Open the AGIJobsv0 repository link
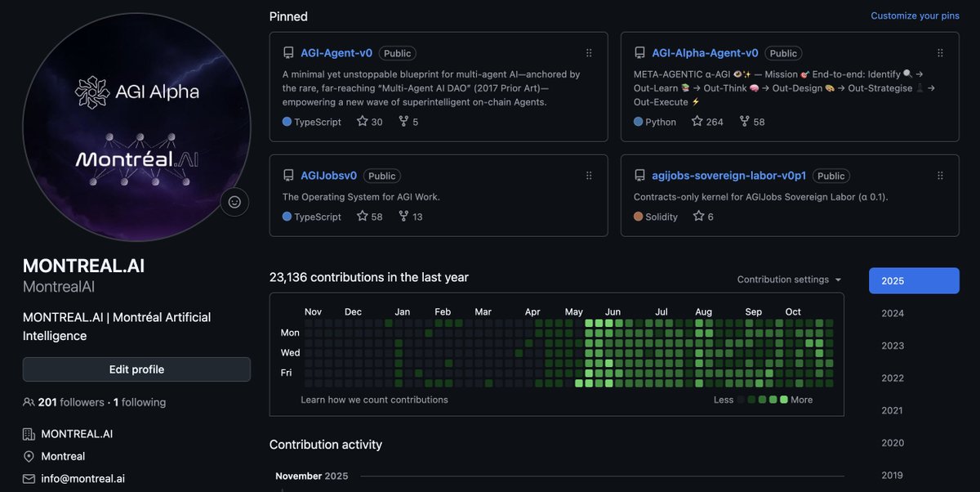 click(330, 175)
